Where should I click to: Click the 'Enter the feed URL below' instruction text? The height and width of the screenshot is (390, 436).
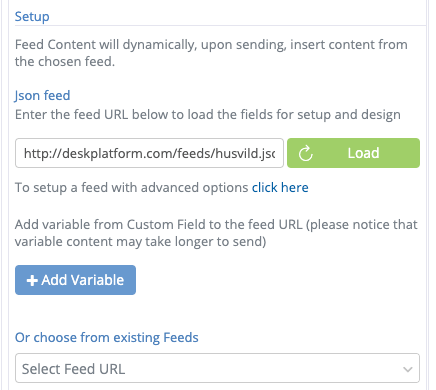click(x=208, y=115)
